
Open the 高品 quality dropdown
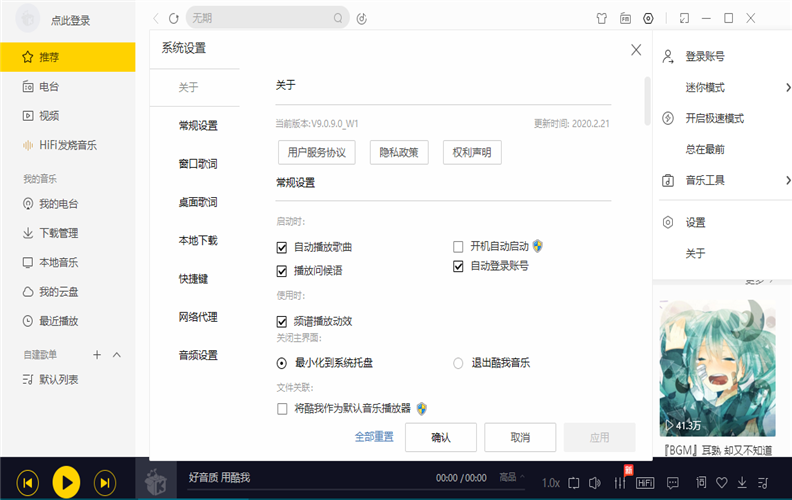(x=511, y=478)
